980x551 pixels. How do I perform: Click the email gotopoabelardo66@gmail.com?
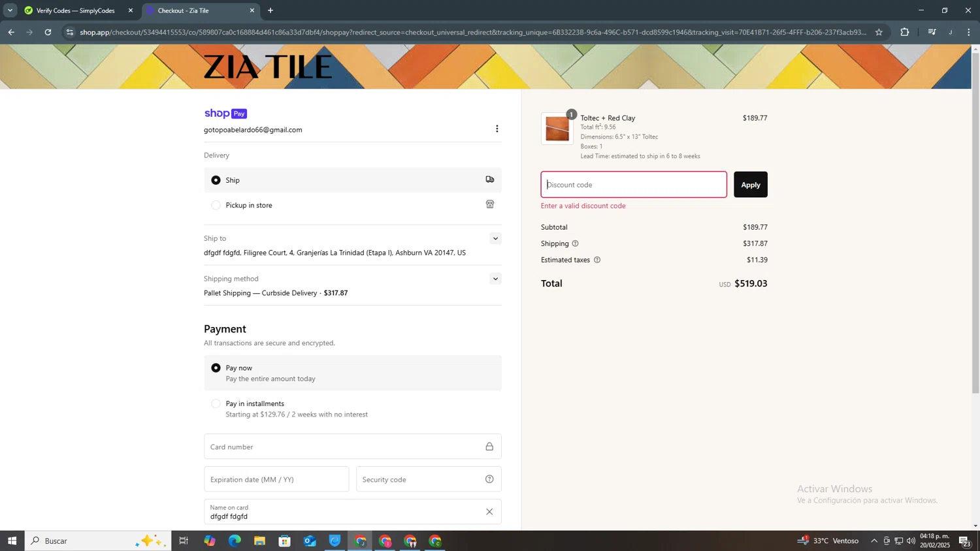coord(253,130)
